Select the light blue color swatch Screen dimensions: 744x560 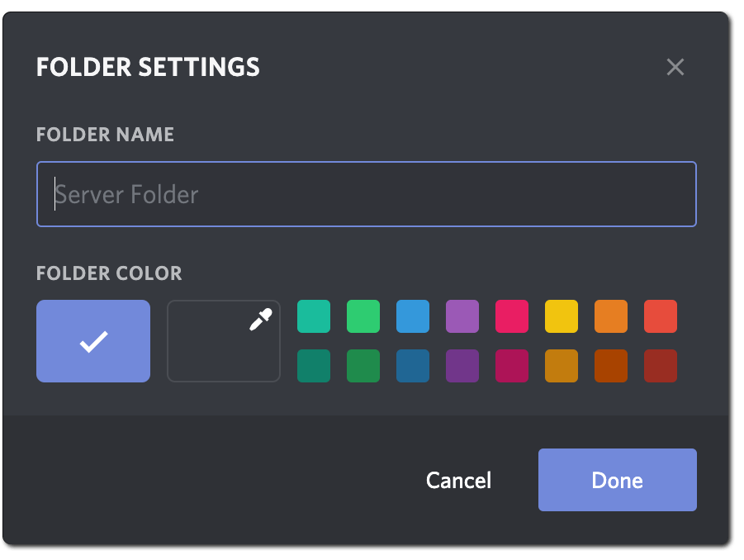(413, 316)
